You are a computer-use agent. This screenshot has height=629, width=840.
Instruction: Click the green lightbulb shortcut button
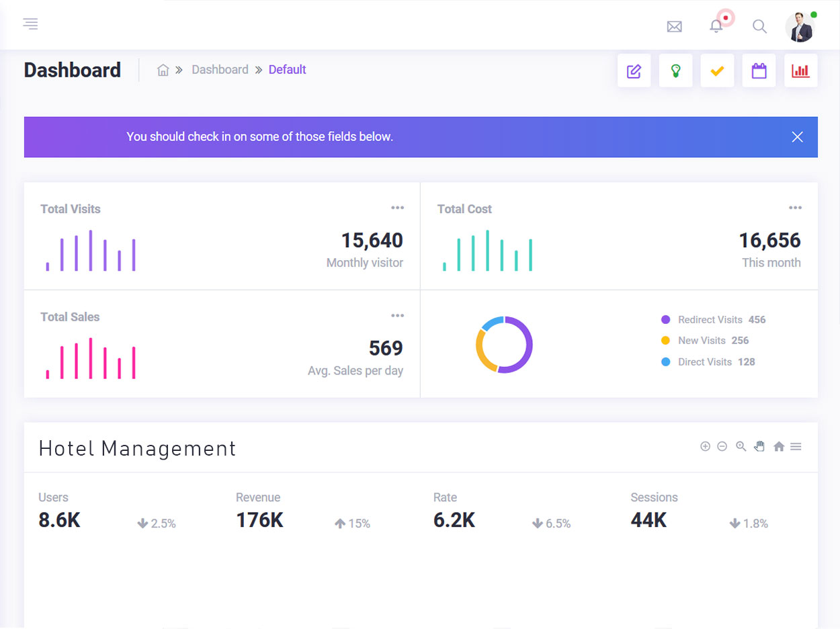point(675,71)
